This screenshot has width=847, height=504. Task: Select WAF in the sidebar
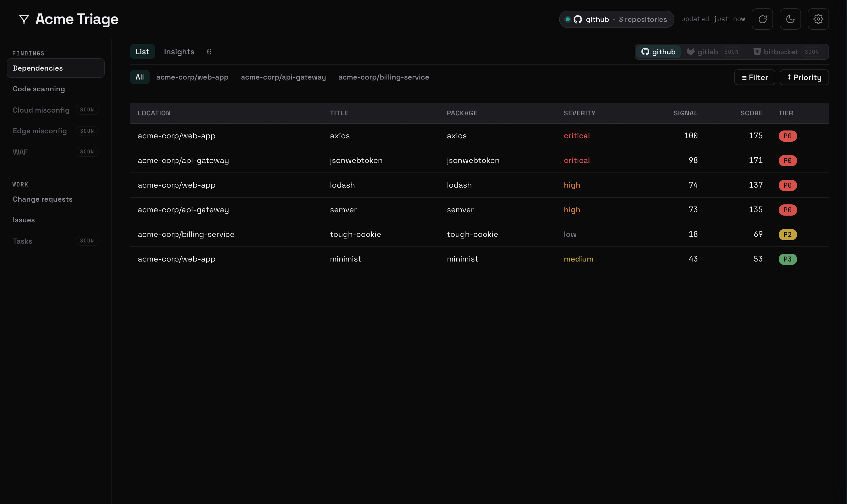point(56,152)
